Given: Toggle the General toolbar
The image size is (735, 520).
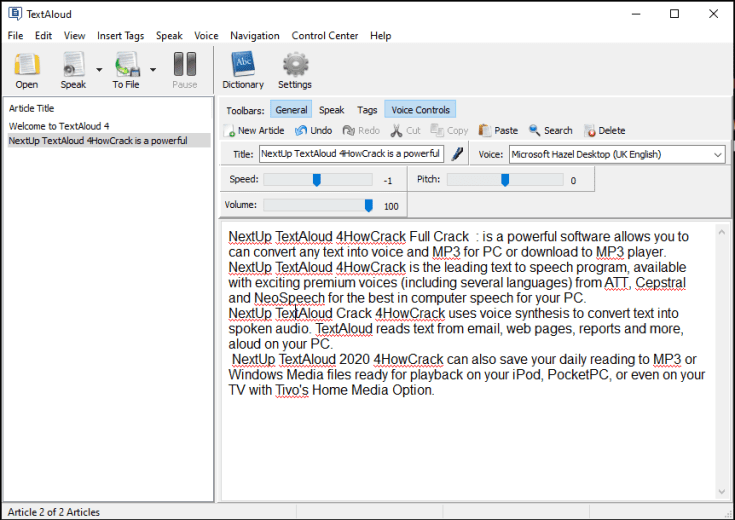Looking at the screenshot, I should point(291,110).
